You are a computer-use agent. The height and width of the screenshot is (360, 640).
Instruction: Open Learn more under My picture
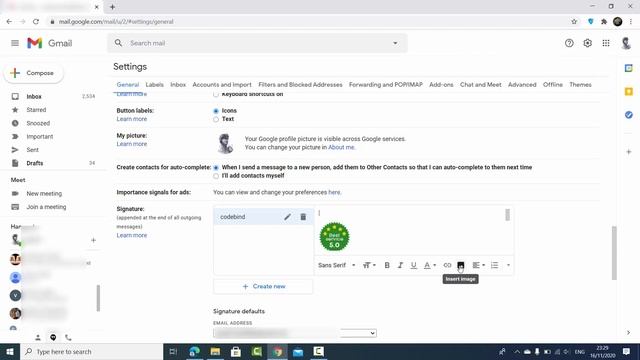131,144
